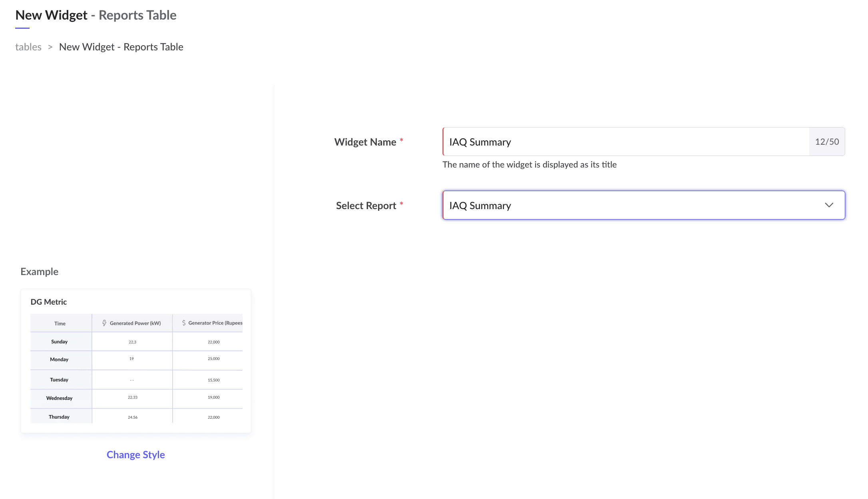Go back to tables via breadcrumb
The height and width of the screenshot is (499, 868).
pos(28,47)
